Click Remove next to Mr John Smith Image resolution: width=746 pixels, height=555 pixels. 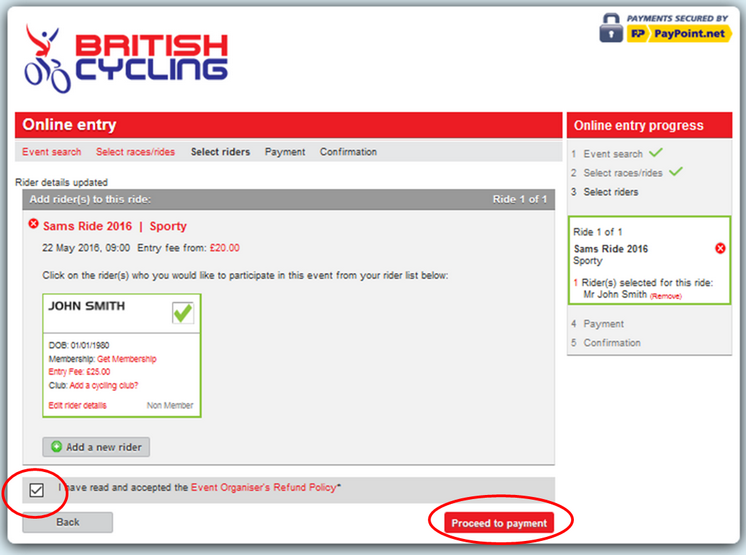point(666,296)
